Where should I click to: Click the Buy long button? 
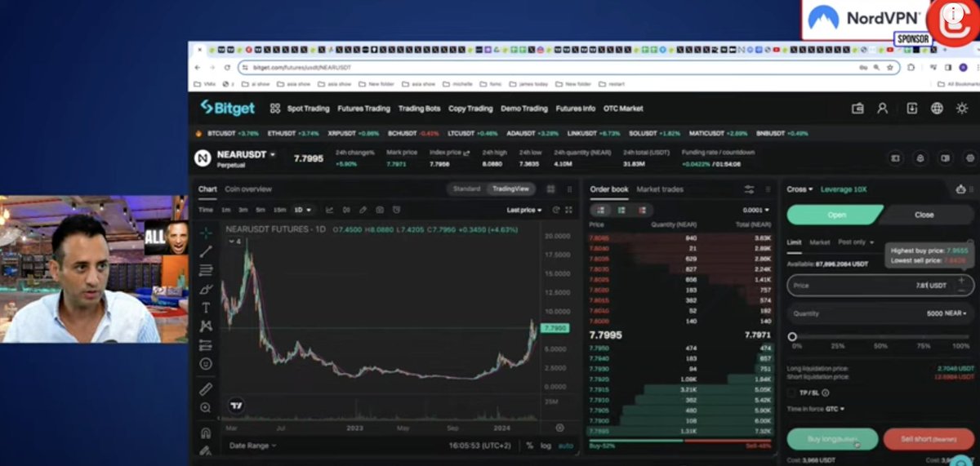point(832,439)
